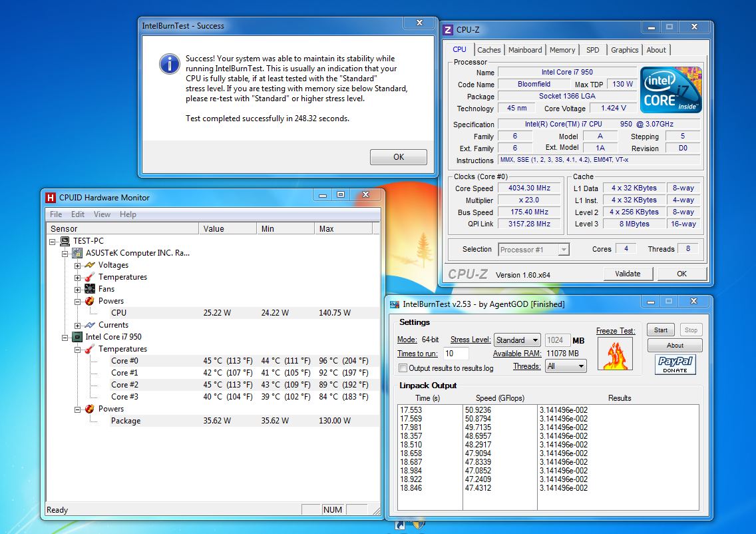This screenshot has width=756, height=534.
Task: Open the View menu in Hardware Monitor
Action: [102, 214]
